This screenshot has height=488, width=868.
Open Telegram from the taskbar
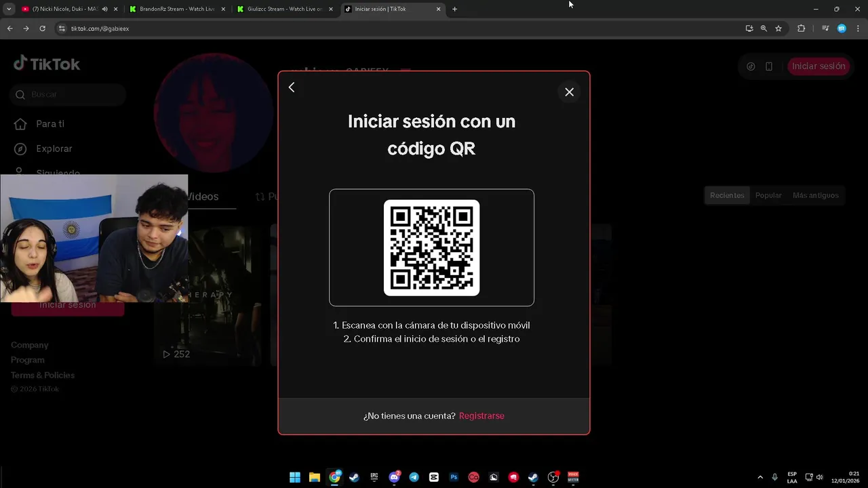point(414,477)
